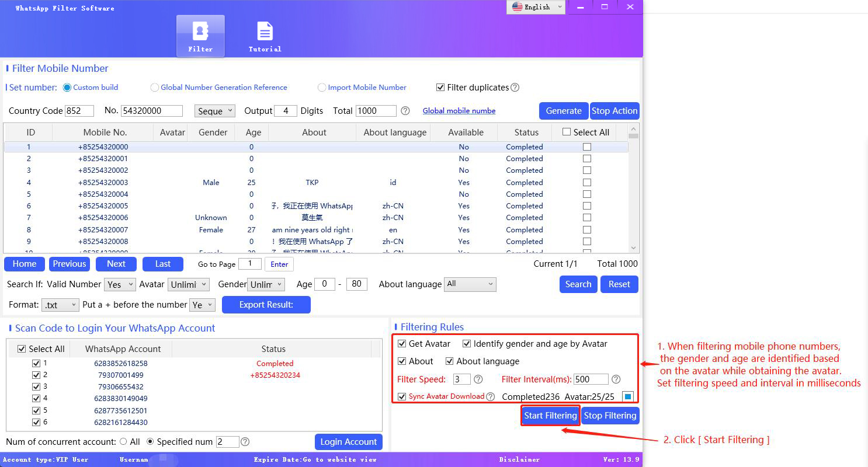The height and width of the screenshot is (467, 868).
Task: Click the Total 1000 input field
Action: (376, 111)
